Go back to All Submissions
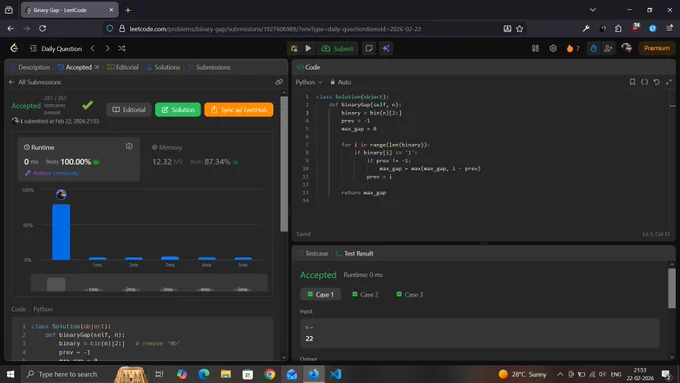 point(35,82)
